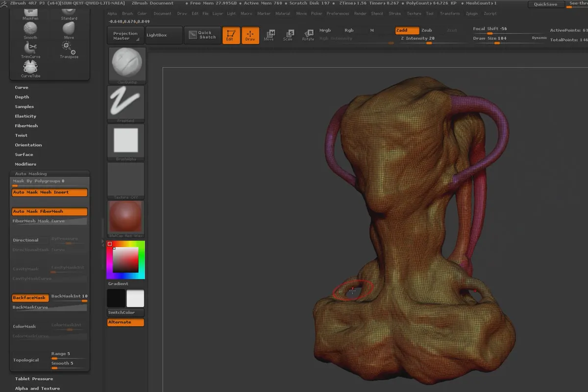Open the FreeHand stroke picker
This screenshot has width=588, height=392.
click(126, 104)
